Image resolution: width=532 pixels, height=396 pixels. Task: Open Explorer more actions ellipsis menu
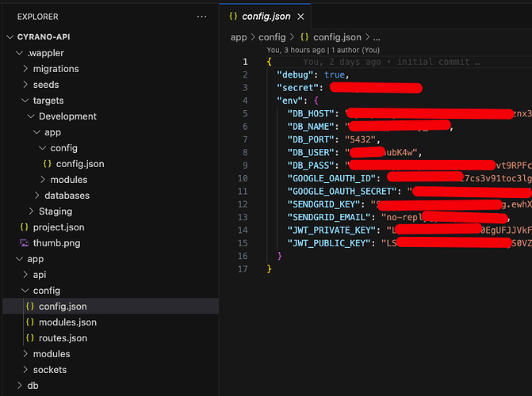tap(201, 17)
